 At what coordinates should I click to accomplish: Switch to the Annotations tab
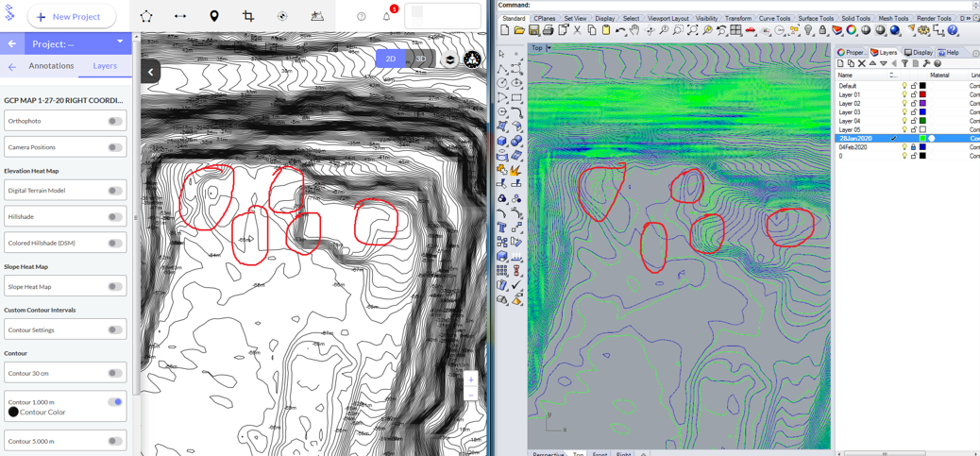point(51,65)
